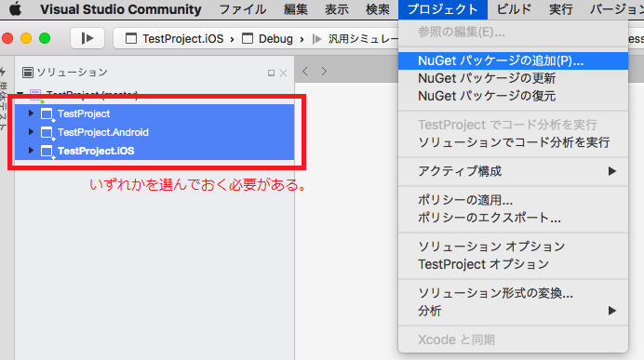Click the TestProject project icon
The image size is (644, 360).
(47, 114)
